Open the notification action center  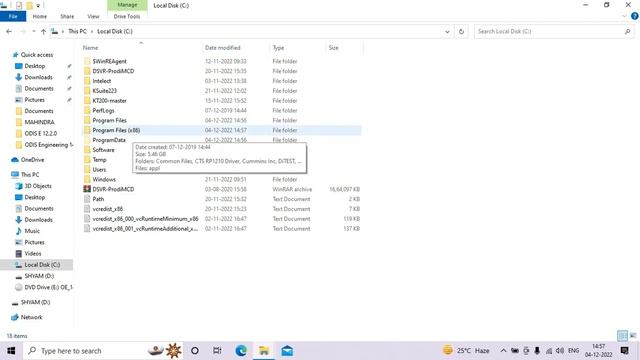[x=624, y=351]
